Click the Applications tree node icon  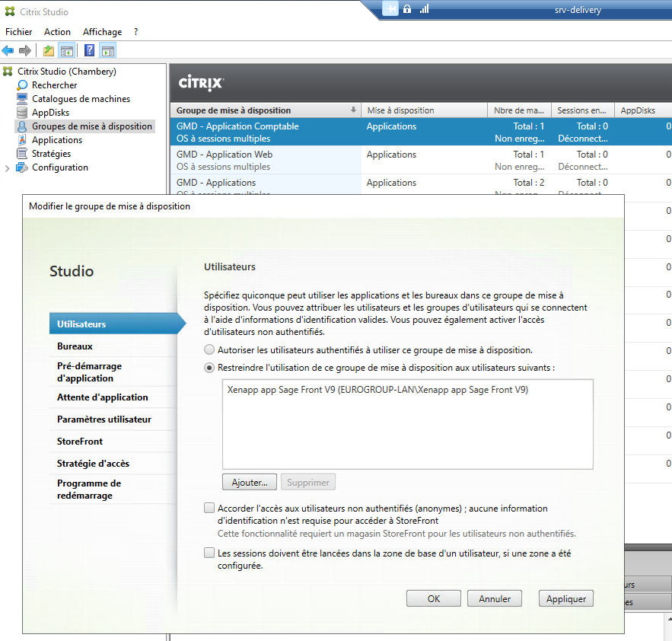[x=22, y=140]
